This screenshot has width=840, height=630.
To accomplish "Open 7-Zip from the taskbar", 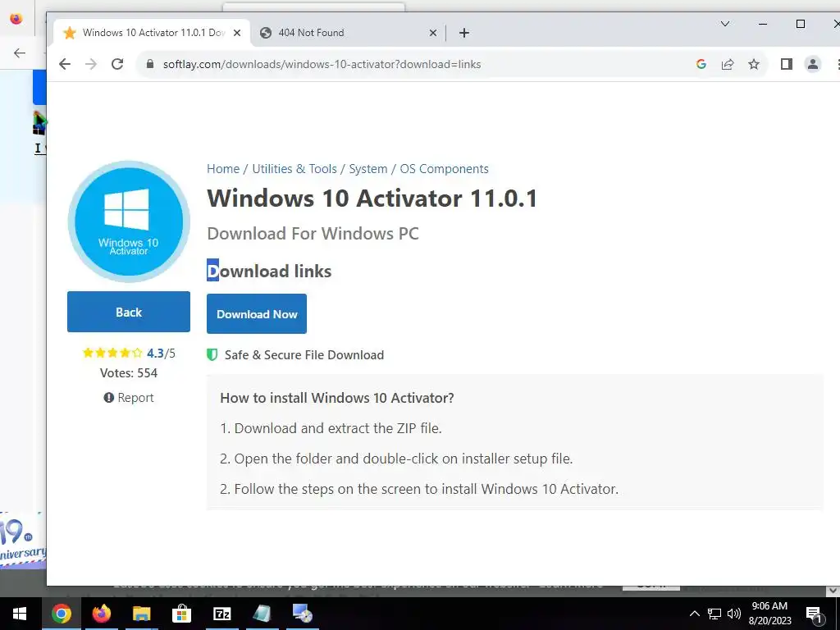I will [x=221, y=614].
